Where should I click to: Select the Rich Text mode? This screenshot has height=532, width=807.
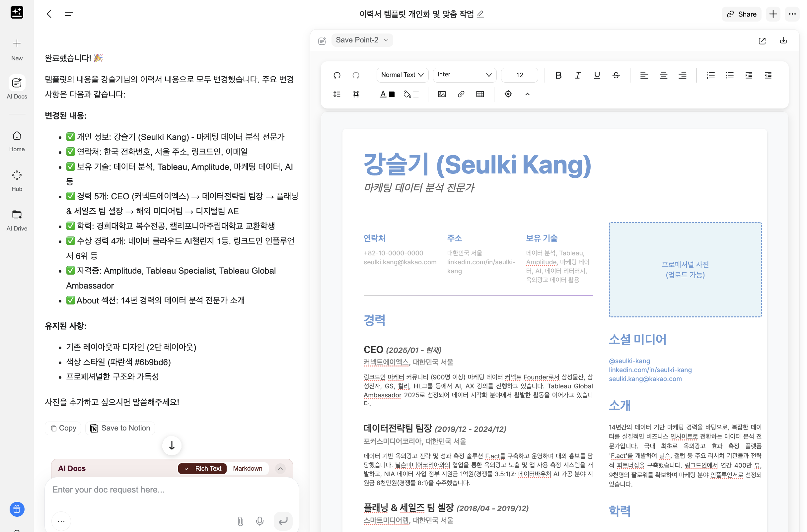203,468
